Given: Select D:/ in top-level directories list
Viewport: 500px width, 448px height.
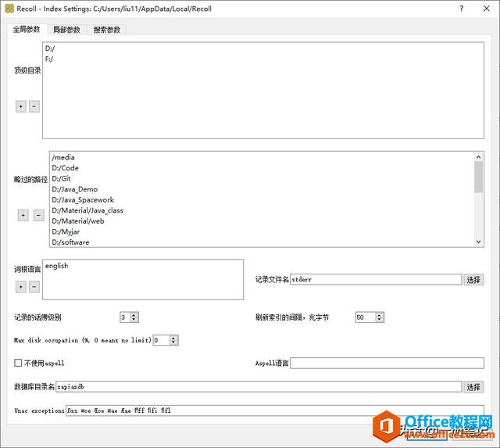Looking at the screenshot, I should click(x=50, y=48).
